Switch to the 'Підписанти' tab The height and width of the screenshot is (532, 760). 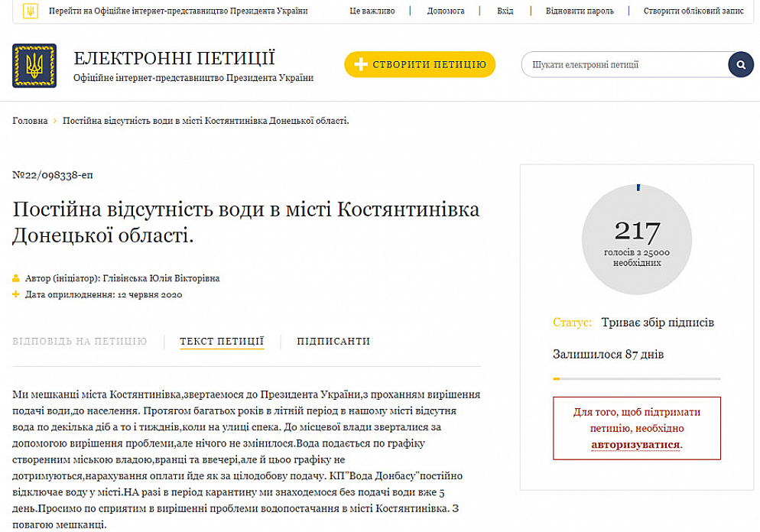click(333, 342)
